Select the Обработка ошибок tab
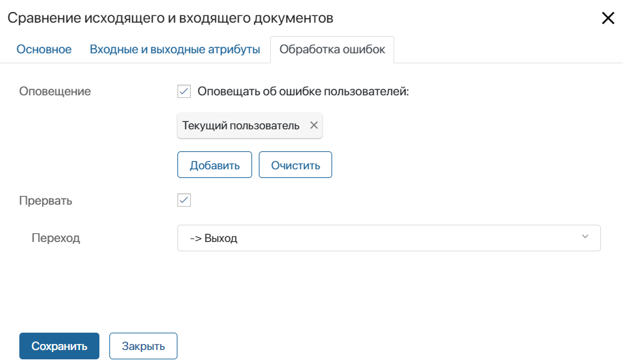 pyautogui.click(x=332, y=49)
